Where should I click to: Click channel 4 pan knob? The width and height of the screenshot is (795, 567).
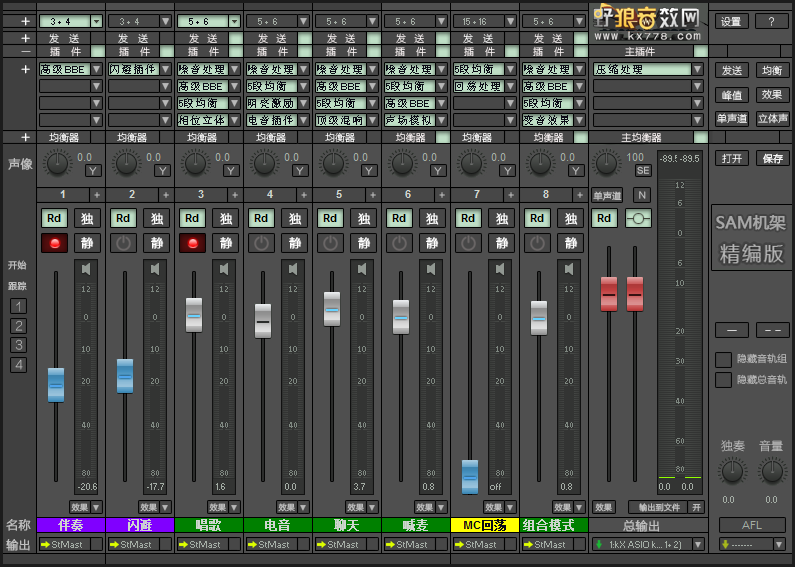264,163
